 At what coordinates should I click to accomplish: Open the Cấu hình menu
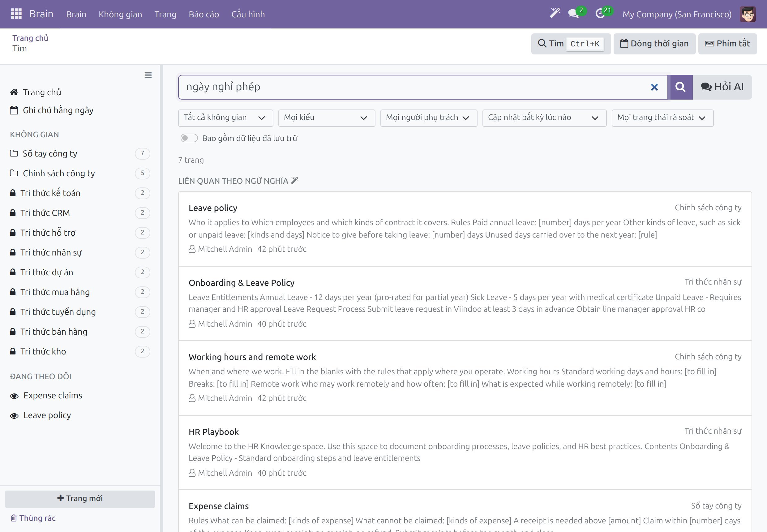coord(248,14)
